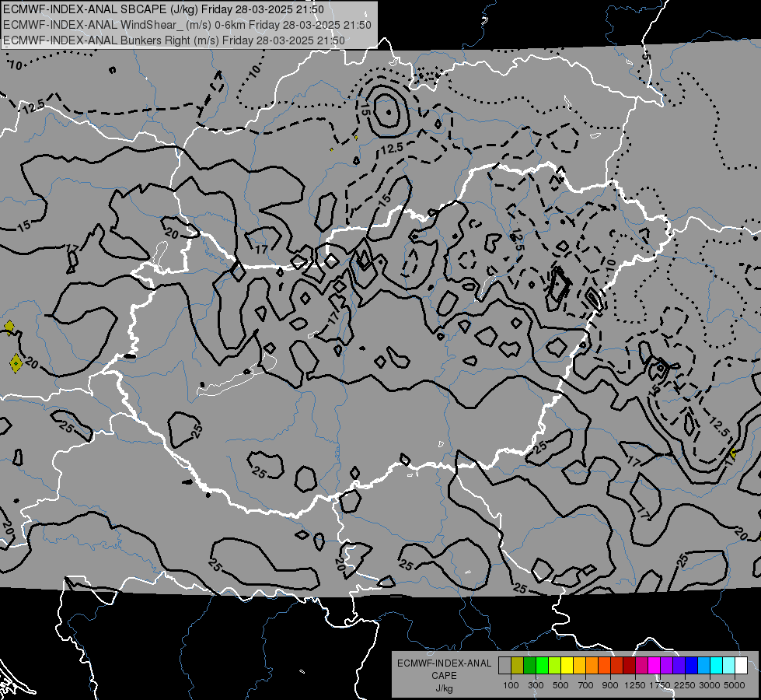Screen dimensions: 761x700
Task: Click the olive swatch in CAPE legend
Action: click(x=518, y=666)
